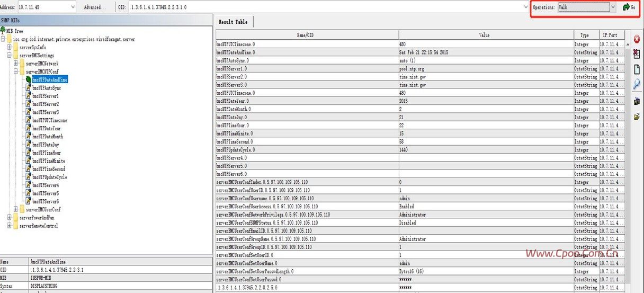Select bmcNTPServer4 in the MIB tree
Screen dimensions: 644x293
pyautogui.click(x=46, y=185)
